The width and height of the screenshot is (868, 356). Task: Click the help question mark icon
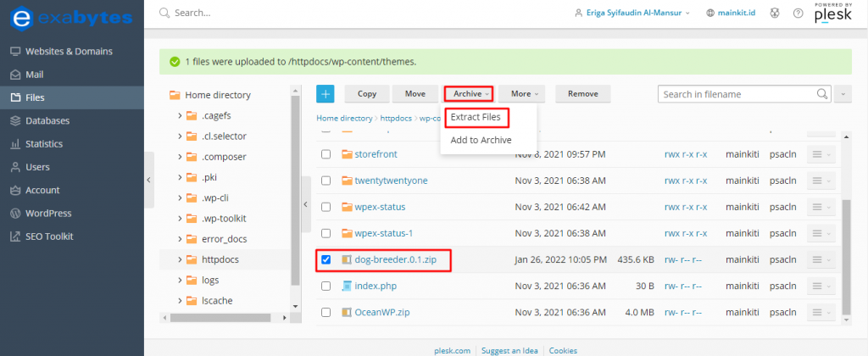[x=798, y=14]
